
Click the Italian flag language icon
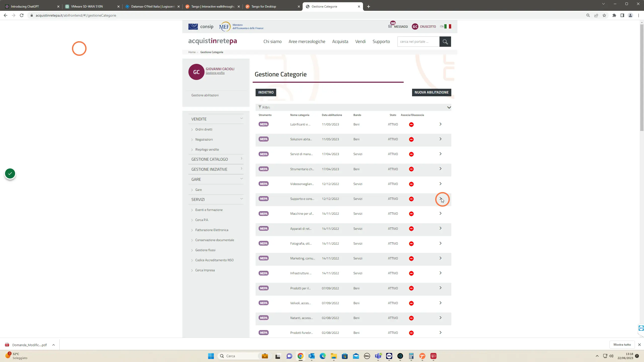pyautogui.click(x=448, y=26)
